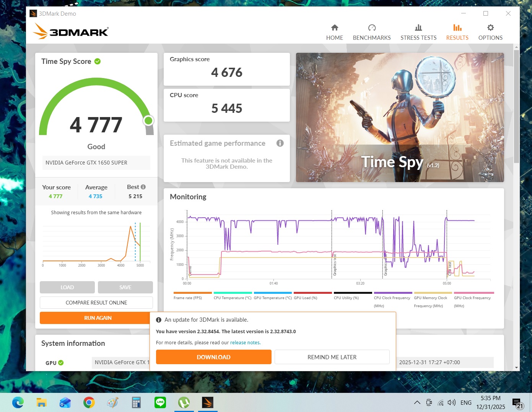Open Stress Tests section icon
532x412 pixels.
coord(418,28)
